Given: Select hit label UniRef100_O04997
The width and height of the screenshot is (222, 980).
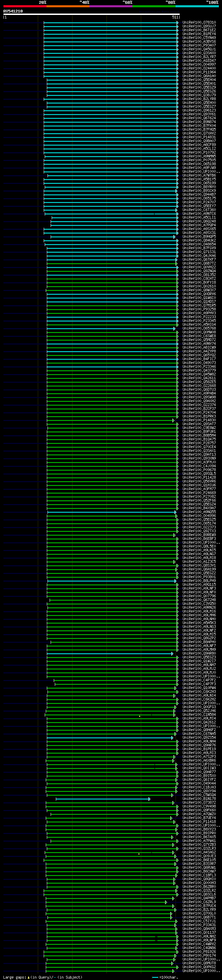Looking at the screenshot, I should pyautogui.click(x=199, y=64).
